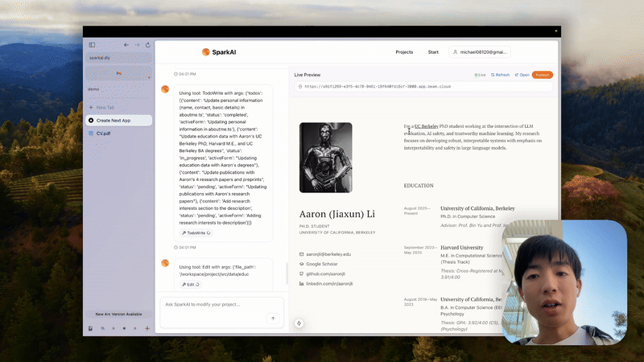Reload the page with the refresh icon
Image resolution: width=644 pixels, height=362 pixels.
147,44
